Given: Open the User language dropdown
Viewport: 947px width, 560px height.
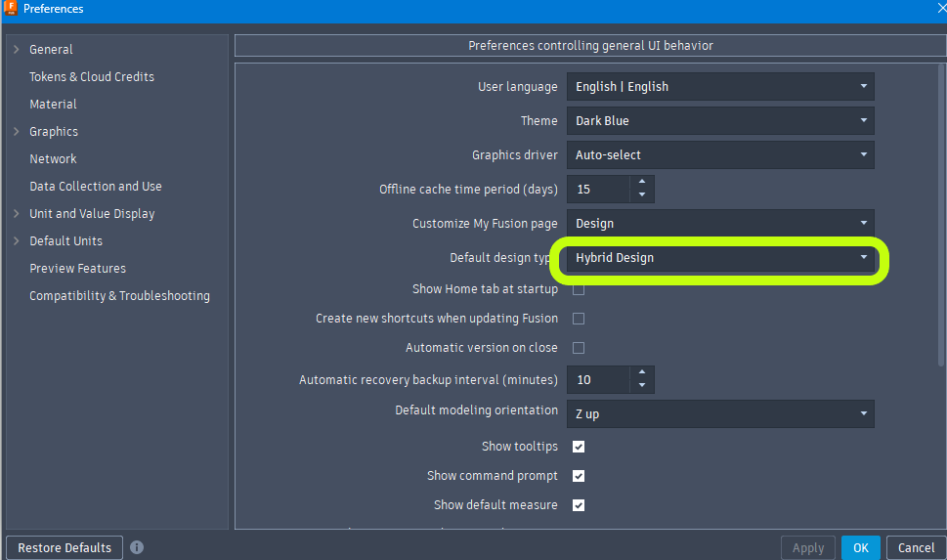Looking at the screenshot, I should [720, 87].
